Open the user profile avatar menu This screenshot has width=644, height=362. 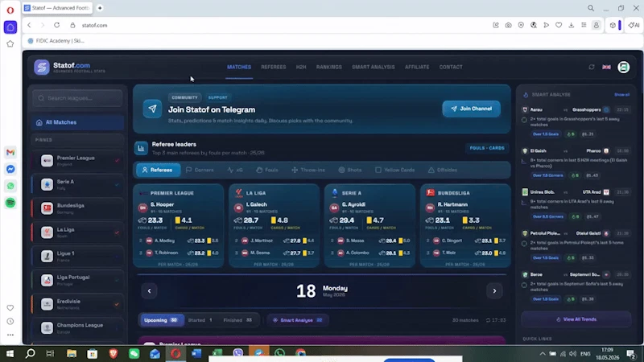623,67
